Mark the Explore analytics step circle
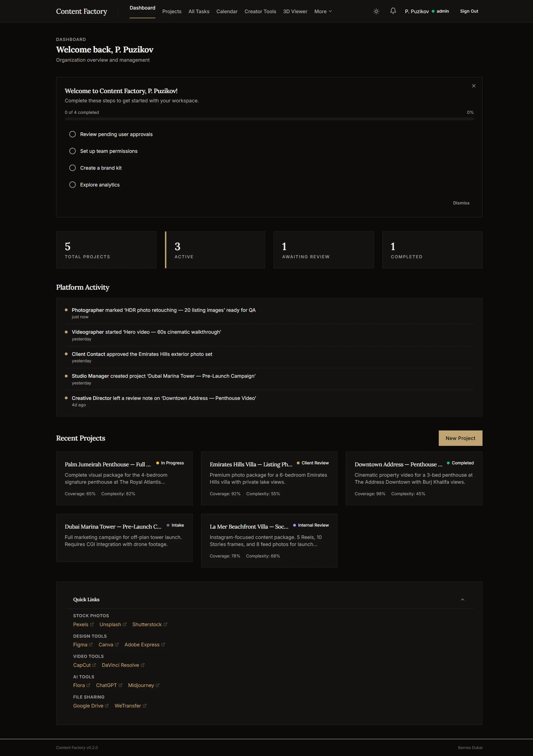 [x=72, y=185]
